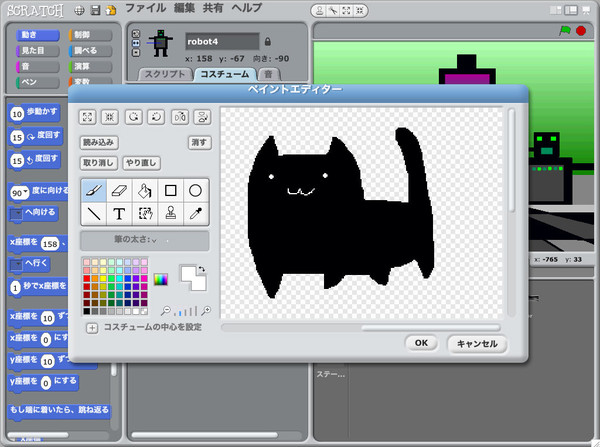Select the Text tool

coord(119,214)
